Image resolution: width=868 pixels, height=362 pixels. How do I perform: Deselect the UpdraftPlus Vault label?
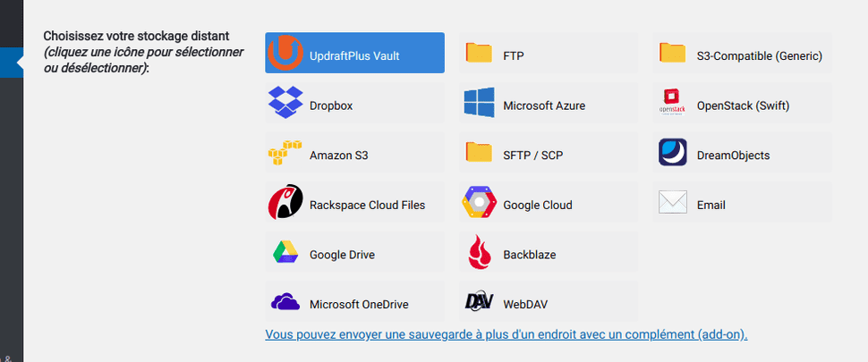[354, 55]
